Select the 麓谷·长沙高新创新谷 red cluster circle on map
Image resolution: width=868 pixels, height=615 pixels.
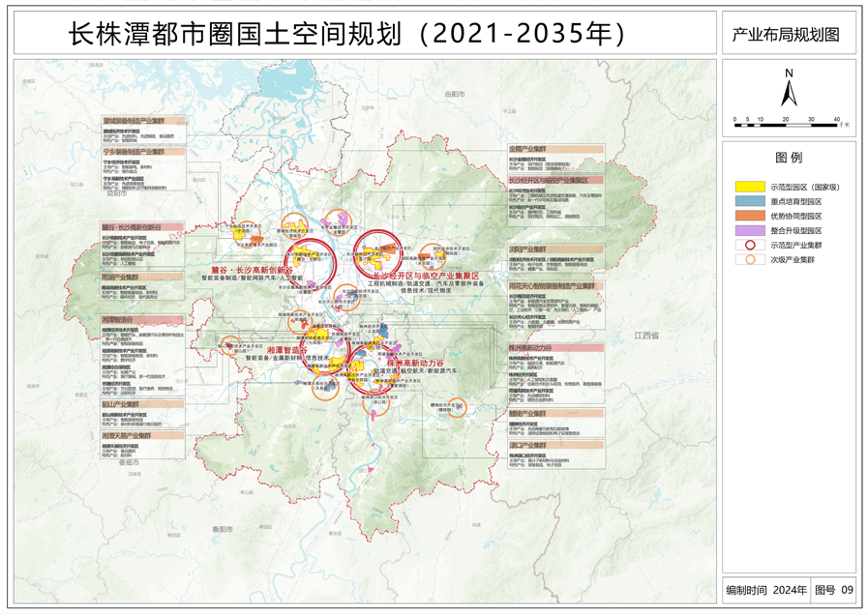310,263
